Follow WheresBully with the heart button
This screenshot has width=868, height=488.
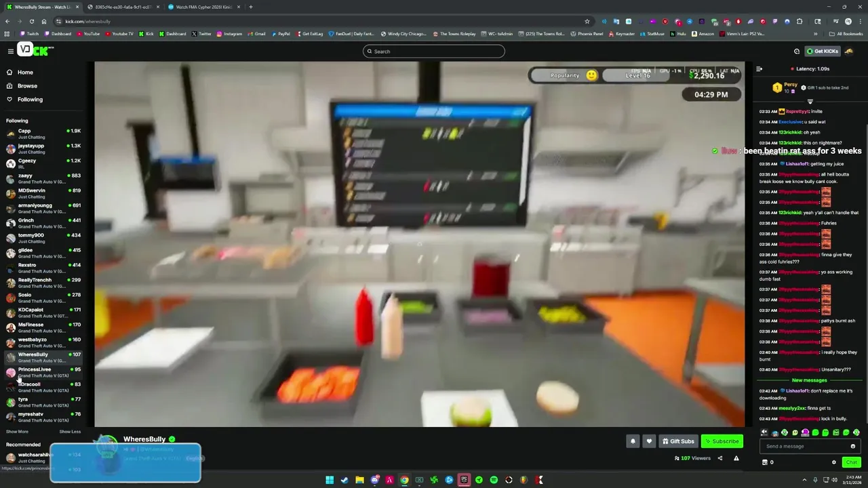click(649, 441)
